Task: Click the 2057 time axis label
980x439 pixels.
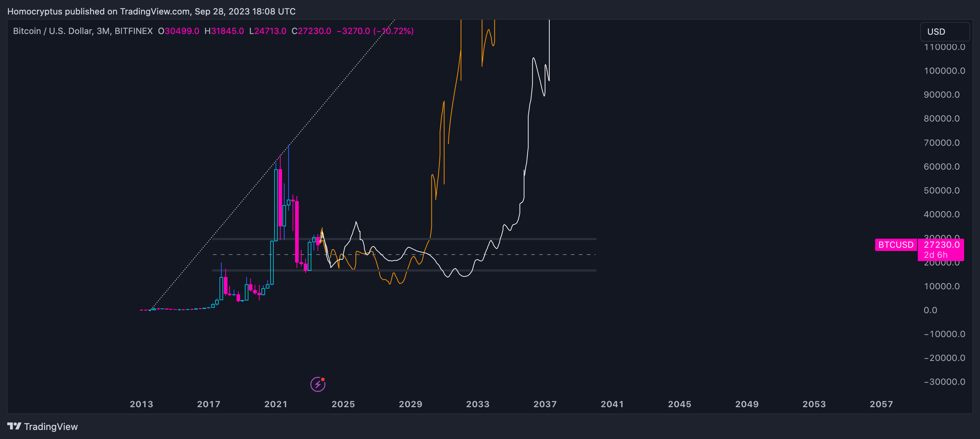Action: pos(881,404)
